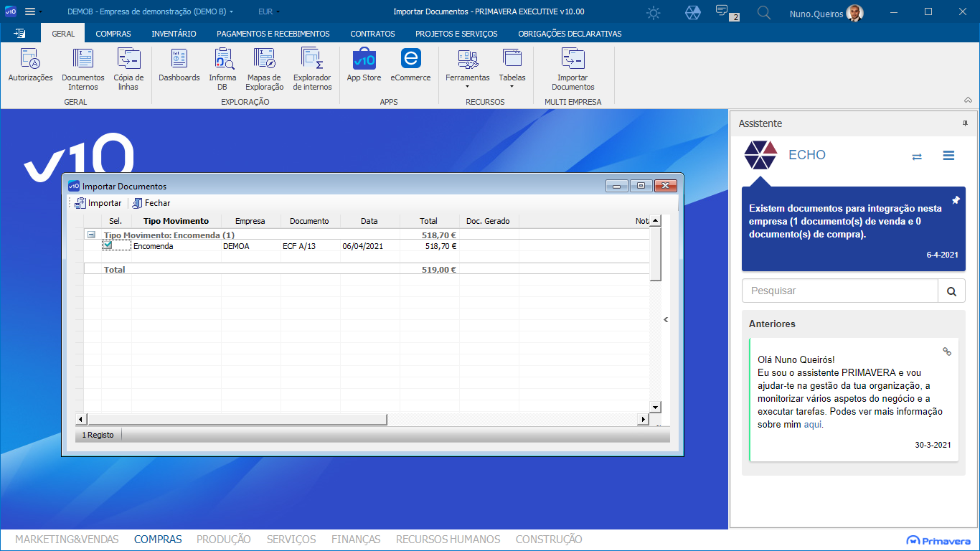This screenshot has height=551, width=980.
Task: Click the Importar Documentos ribbon icon
Action: (x=573, y=70)
